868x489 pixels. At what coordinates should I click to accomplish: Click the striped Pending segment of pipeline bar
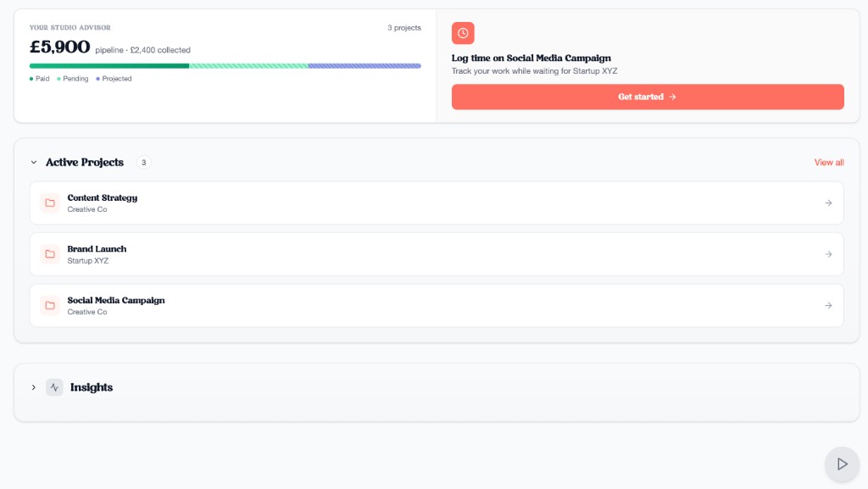point(248,65)
